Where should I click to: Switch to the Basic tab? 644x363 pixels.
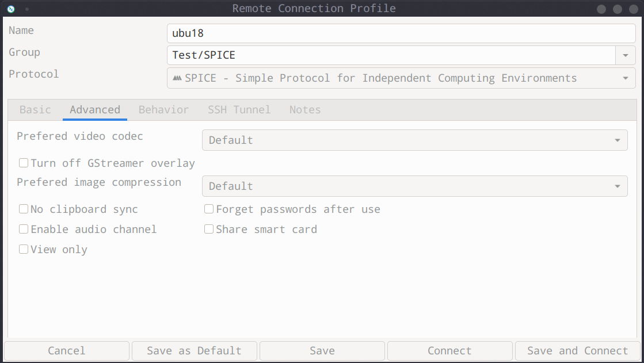point(35,110)
